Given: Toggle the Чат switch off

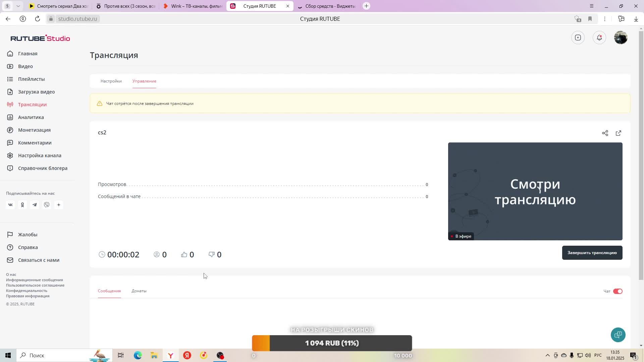Looking at the screenshot, I should tap(618, 291).
